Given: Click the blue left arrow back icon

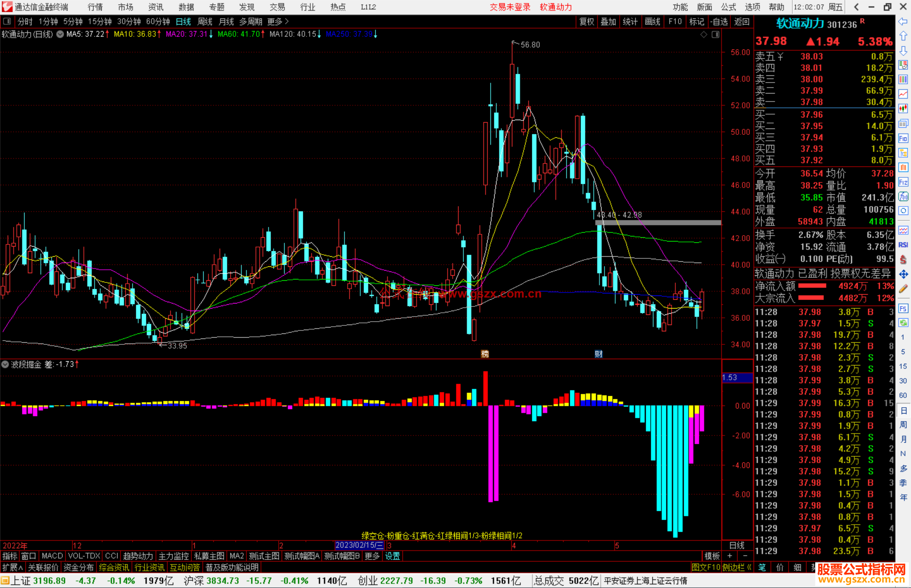Looking at the screenshot, I should [903, 21].
